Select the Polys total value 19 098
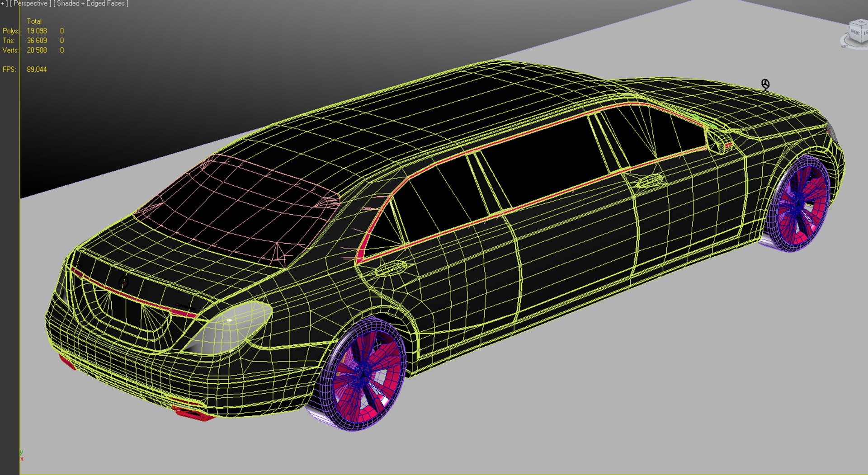868x475 pixels. tap(37, 31)
